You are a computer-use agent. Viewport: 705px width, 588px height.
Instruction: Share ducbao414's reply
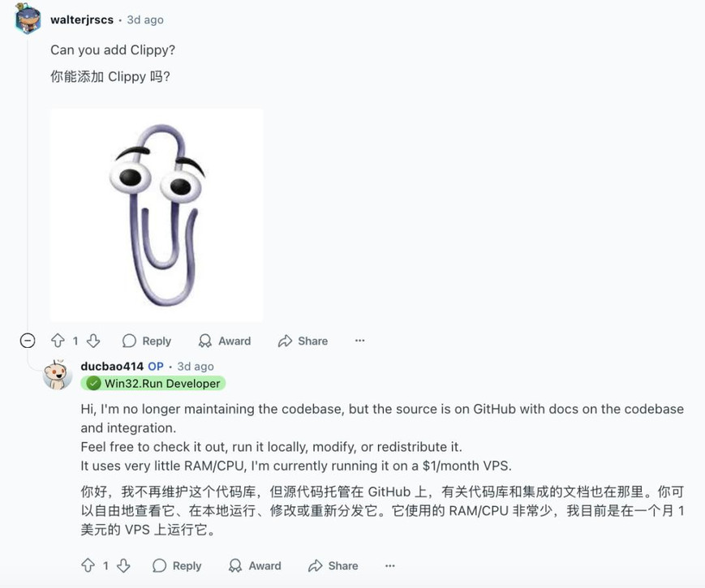coord(333,565)
